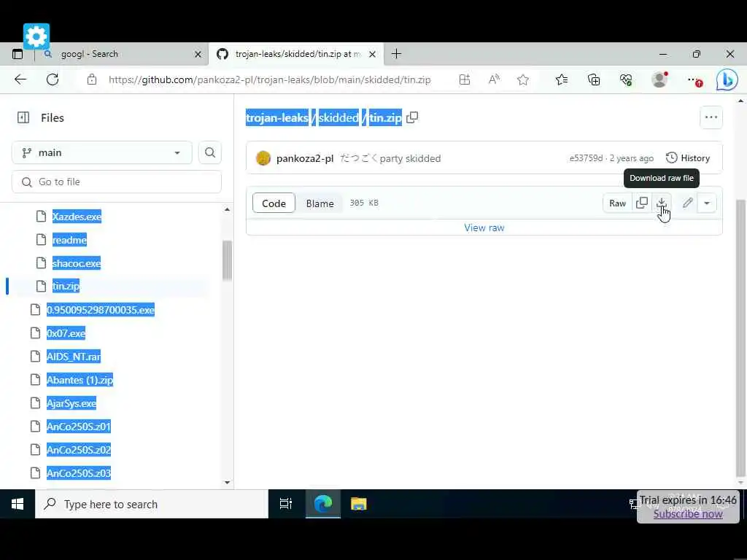Image resolution: width=747 pixels, height=560 pixels.
Task: Open the readme file in tree
Action: (69, 240)
